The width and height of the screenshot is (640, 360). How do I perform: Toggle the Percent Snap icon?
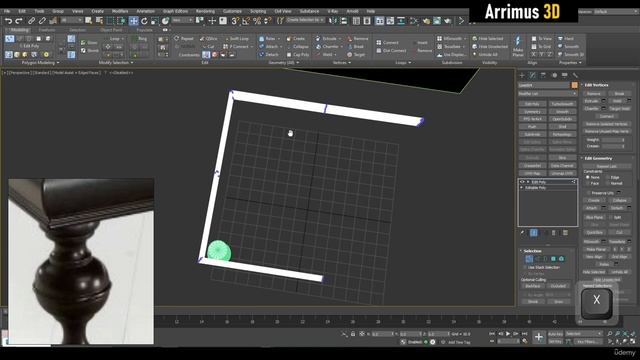point(257,21)
